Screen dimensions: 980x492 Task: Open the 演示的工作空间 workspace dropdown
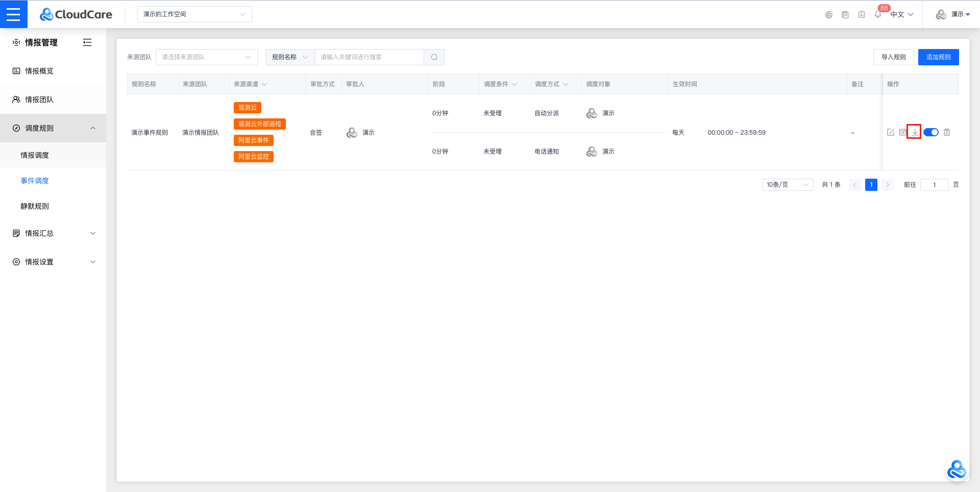tap(194, 14)
